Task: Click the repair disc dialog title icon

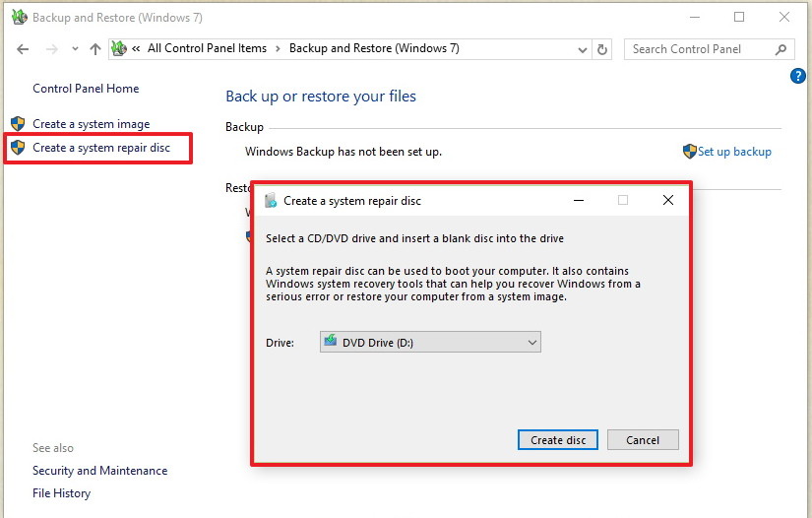Action: click(x=271, y=201)
